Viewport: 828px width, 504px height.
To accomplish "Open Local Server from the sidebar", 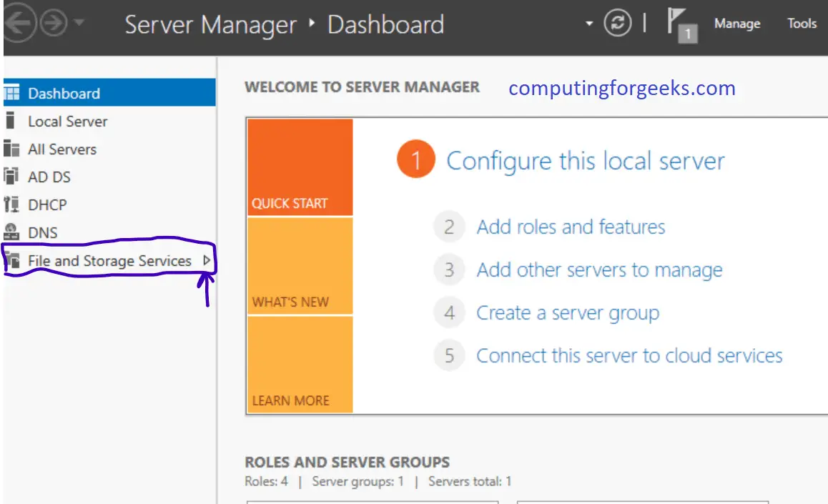I will tap(68, 121).
